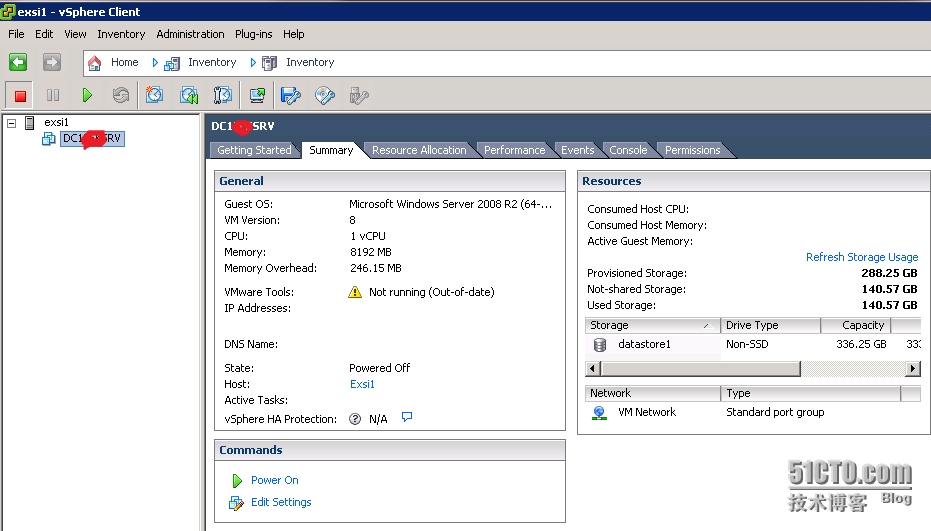Click the storage table left scroll arrow
The image size is (931, 531).
pyautogui.click(x=592, y=369)
